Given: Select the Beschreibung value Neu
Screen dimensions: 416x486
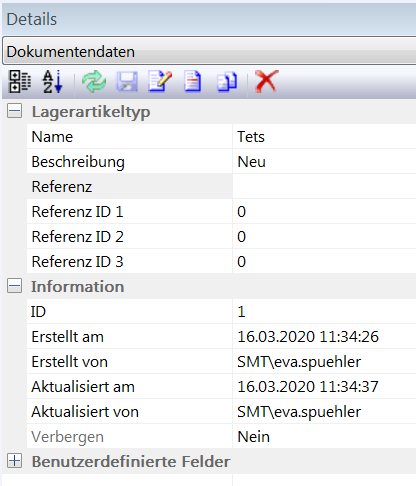Looking at the screenshot, I should pyautogui.click(x=324, y=162).
